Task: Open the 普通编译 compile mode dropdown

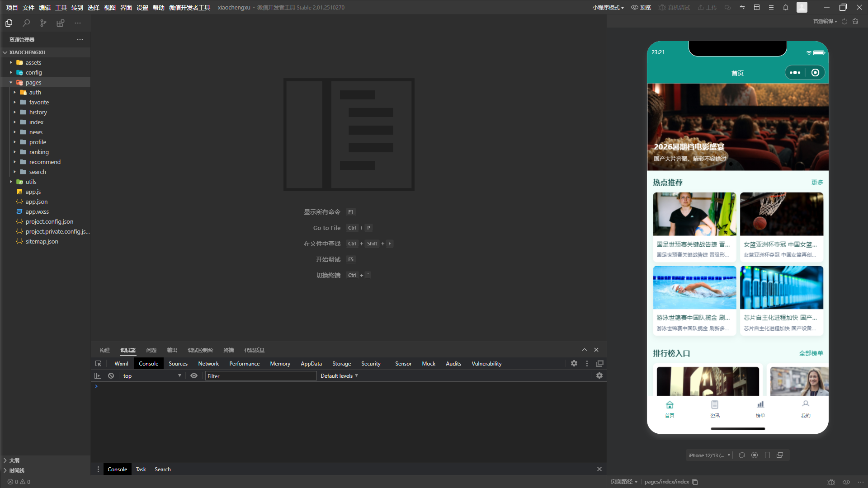Action: click(825, 21)
